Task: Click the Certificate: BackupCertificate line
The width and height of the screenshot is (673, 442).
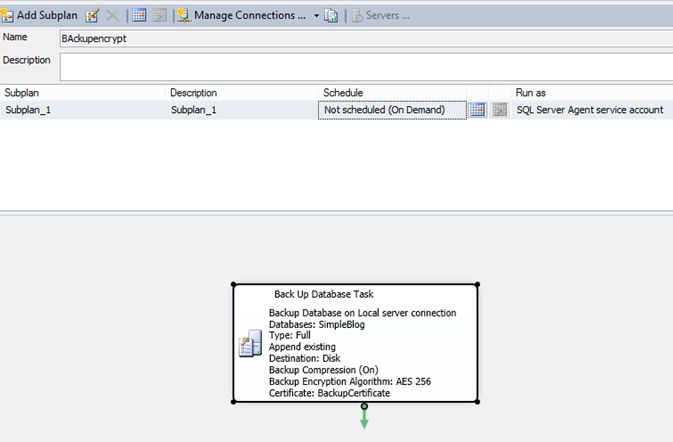Action: pos(330,393)
